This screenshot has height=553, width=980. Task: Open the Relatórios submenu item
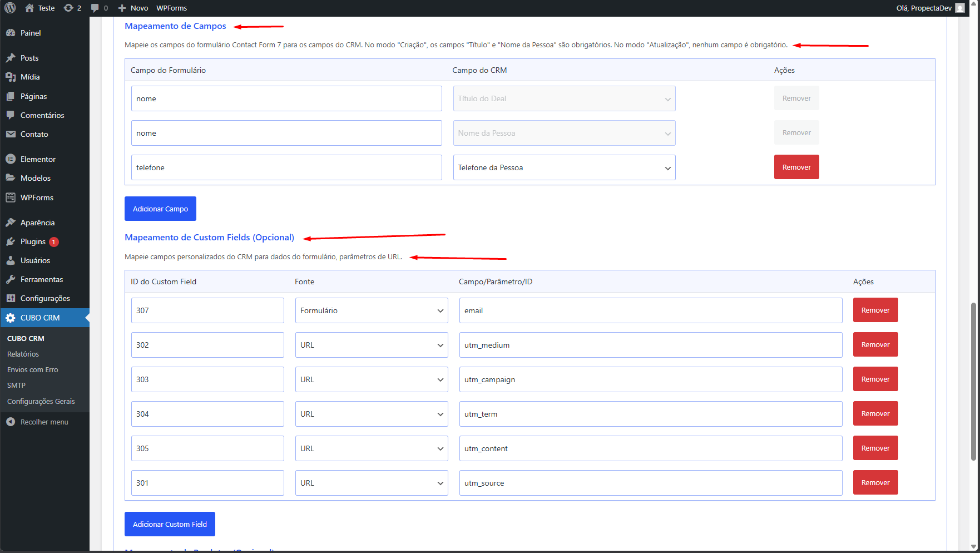tap(23, 354)
